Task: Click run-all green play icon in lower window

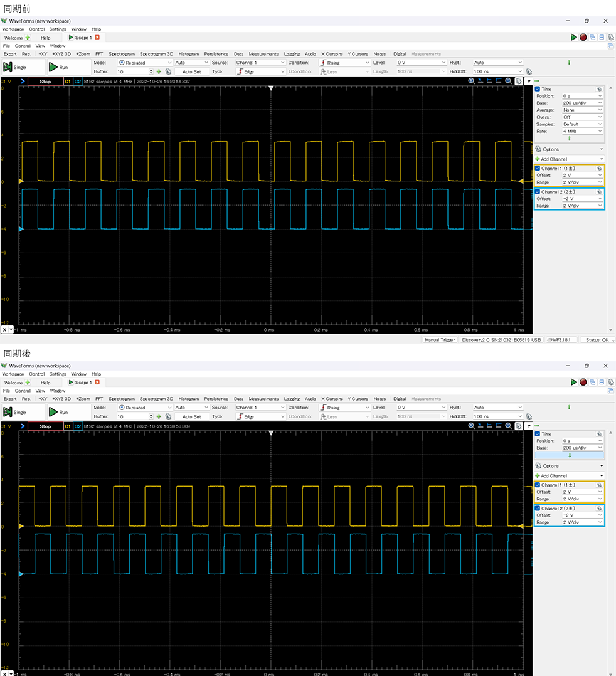Action: [x=574, y=382]
